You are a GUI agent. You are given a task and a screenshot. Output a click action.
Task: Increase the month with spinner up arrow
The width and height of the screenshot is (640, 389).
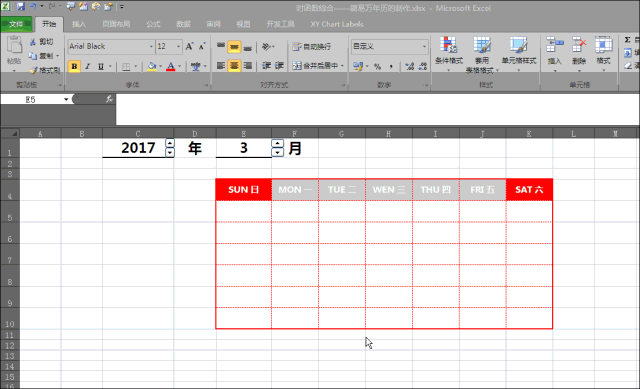tap(278, 143)
